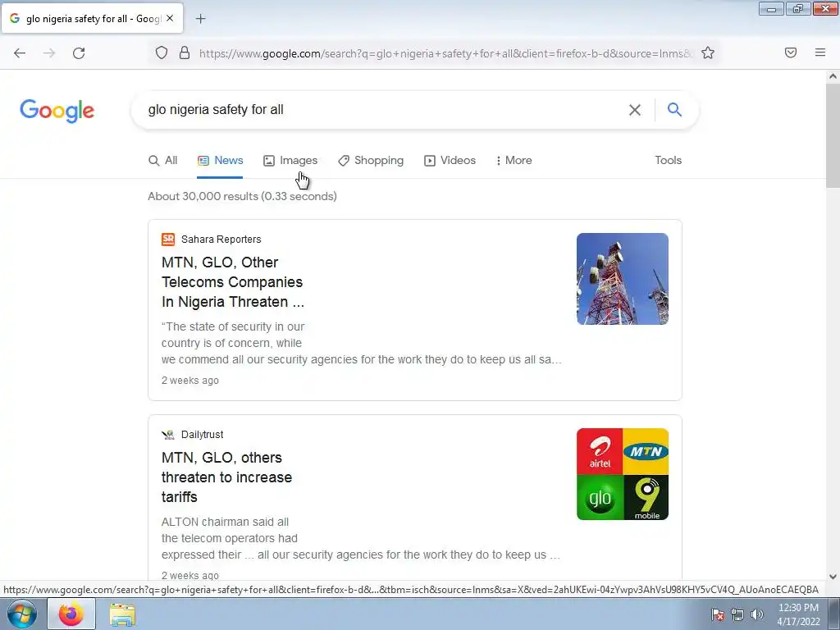The height and width of the screenshot is (630, 840).
Task: Open the Tools filter options
Action: point(668,160)
